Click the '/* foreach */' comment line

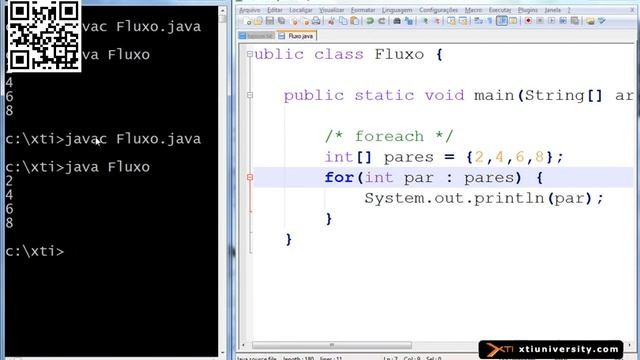click(x=389, y=136)
